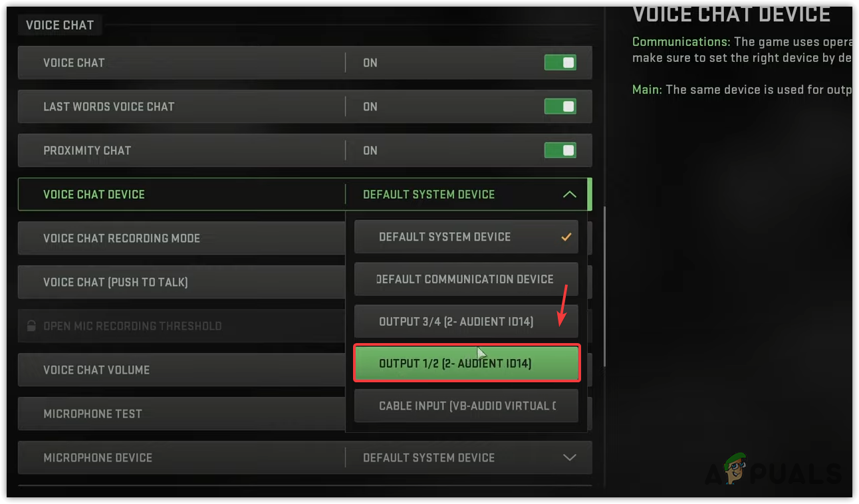The width and height of the screenshot is (859, 504).
Task: Turn off the Proximity Chat switch
Action: pos(560,150)
